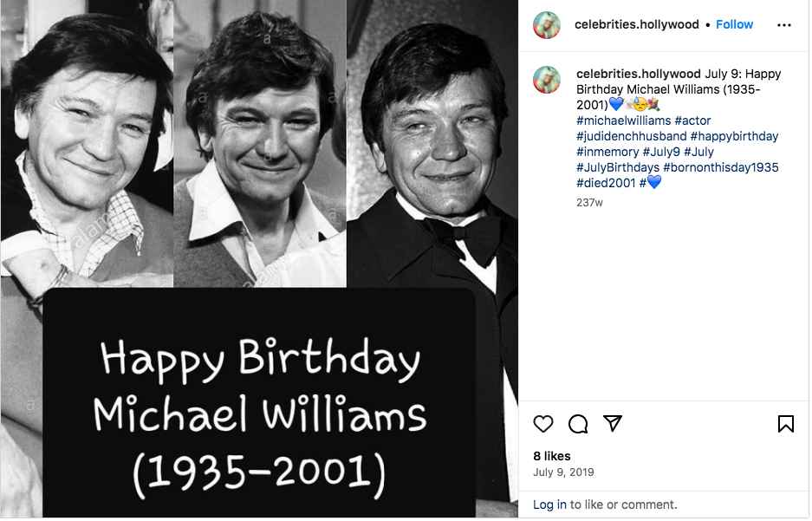
Task: Open the header profile picture avatar
Action: coord(547,25)
